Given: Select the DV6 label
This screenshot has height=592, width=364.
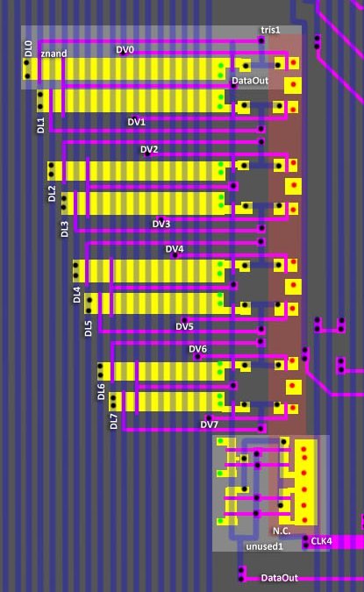Looking at the screenshot, I should tap(198, 349).
